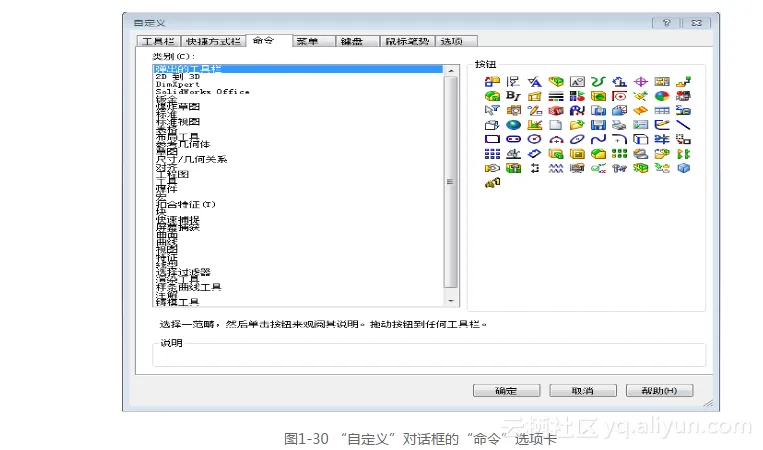Select the 尺寸/几何关系 category

point(191,159)
